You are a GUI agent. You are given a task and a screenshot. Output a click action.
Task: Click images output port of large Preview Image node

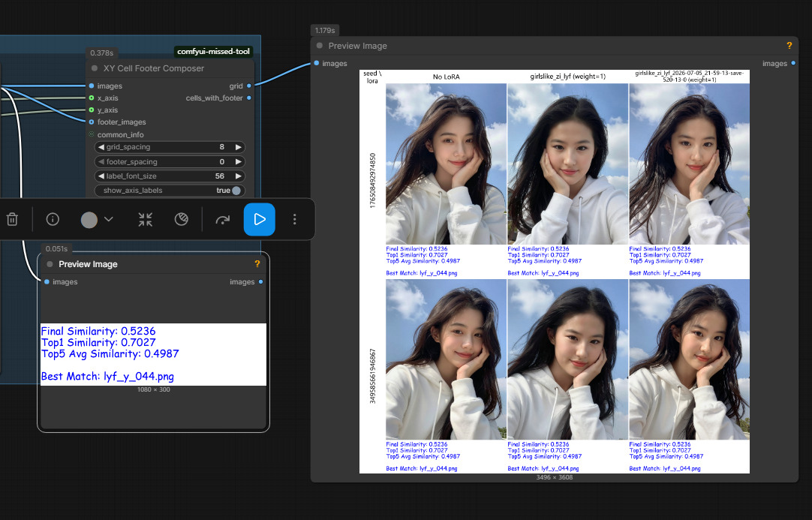pyautogui.click(x=792, y=63)
